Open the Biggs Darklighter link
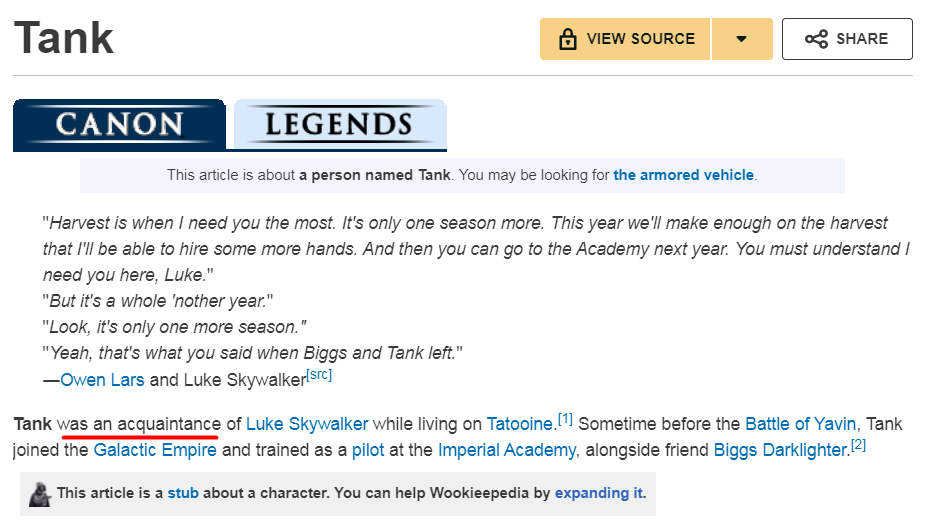This screenshot has height=524, width=931. [x=781, y=450]
